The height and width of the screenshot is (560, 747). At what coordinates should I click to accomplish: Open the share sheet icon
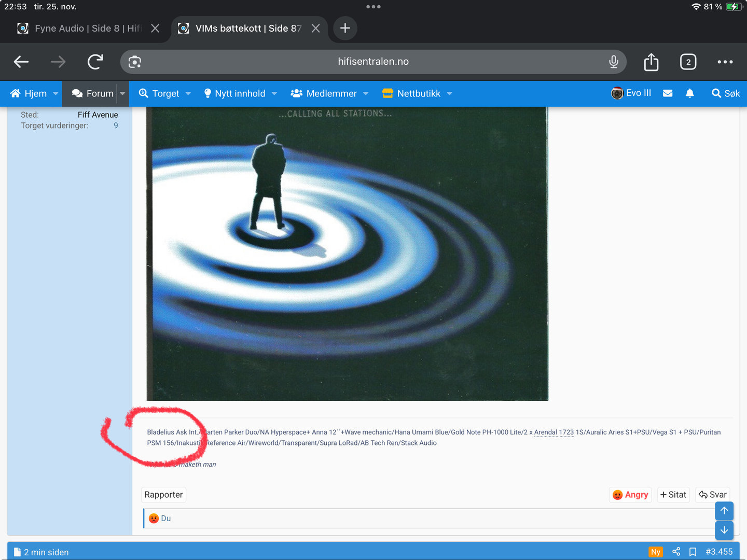[x=651, y=62]
